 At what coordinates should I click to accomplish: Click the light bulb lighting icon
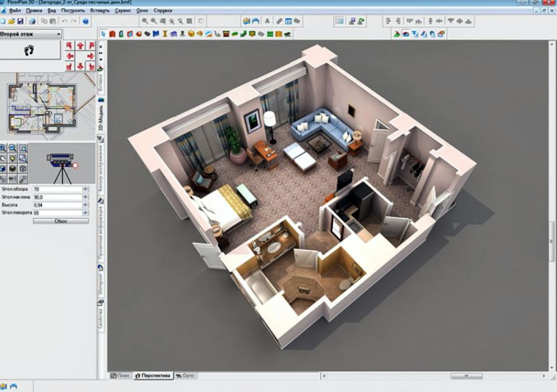pyautogui.click(x=13, y=159)
